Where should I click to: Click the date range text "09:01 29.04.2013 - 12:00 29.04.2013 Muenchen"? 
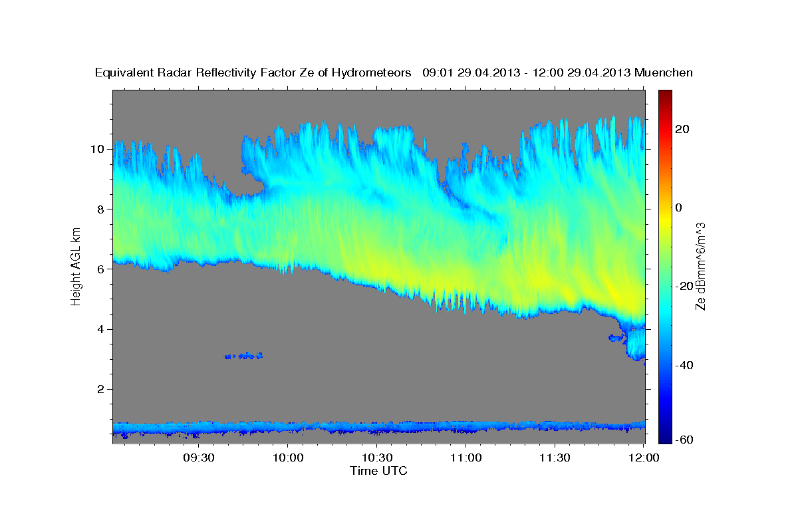click(x=558, y=73)
